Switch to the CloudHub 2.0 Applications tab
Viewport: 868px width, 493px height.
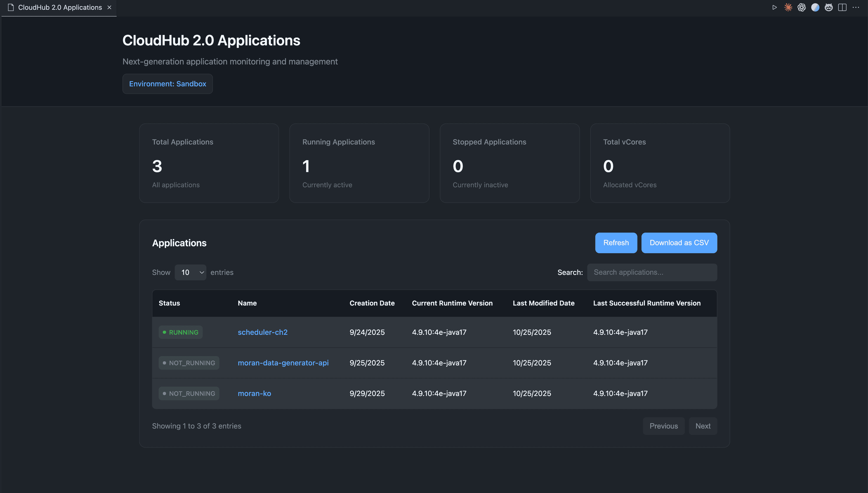(x=59, y=7)
